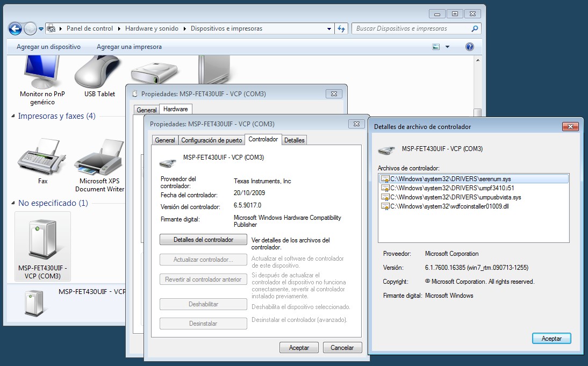Click certificate icon beside umpusbvista.sys
Image resolution: width=588 pixels, height=366 pixels.
[x=385, y=197]
